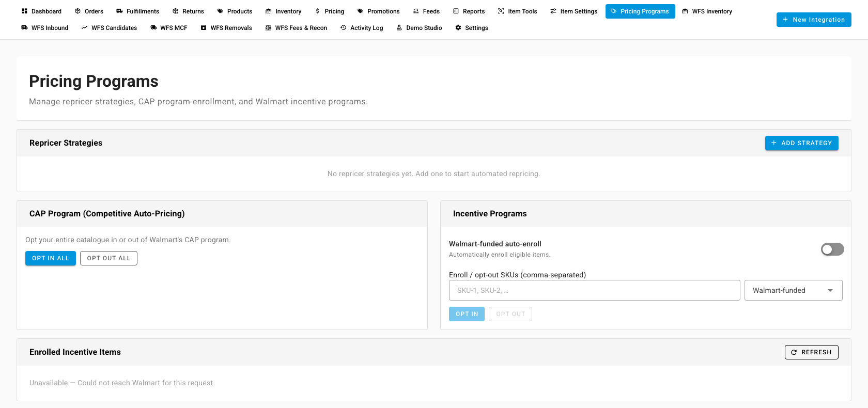Open the WFS Candidates tab

[x=109, y=27]
